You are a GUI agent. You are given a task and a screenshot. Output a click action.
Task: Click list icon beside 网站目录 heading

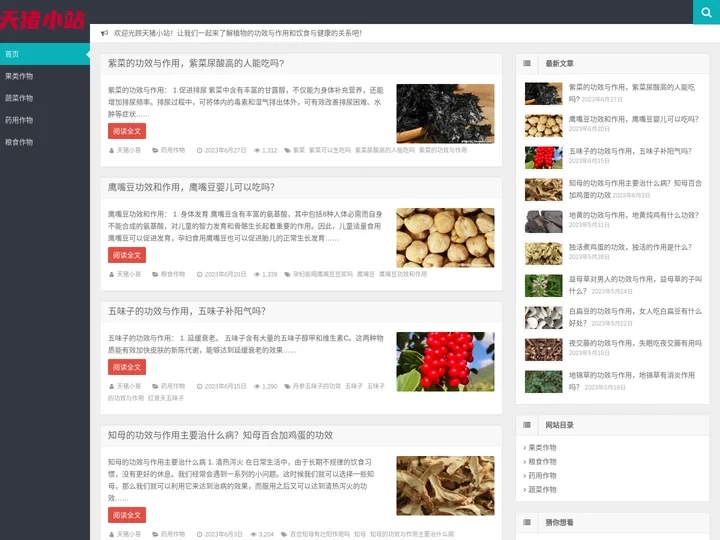tap(527, 425)
